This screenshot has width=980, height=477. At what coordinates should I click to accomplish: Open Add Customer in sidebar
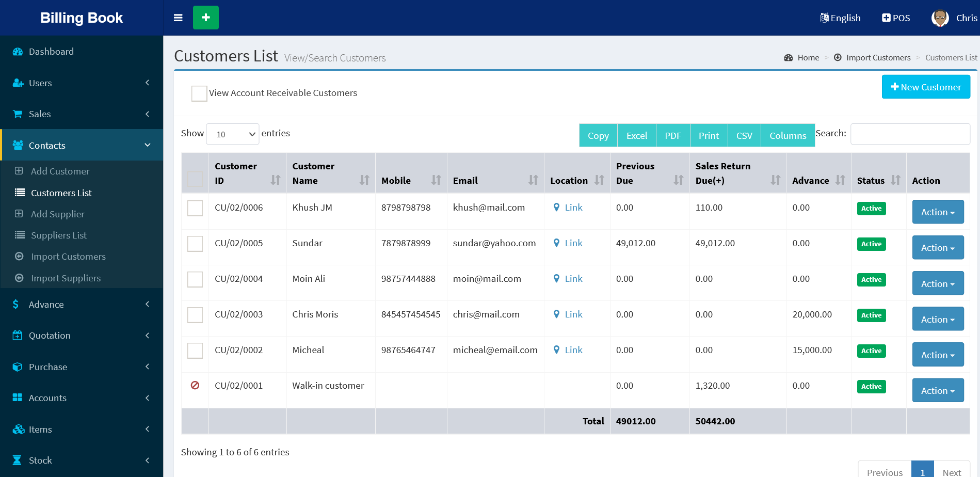pos(60,171)
